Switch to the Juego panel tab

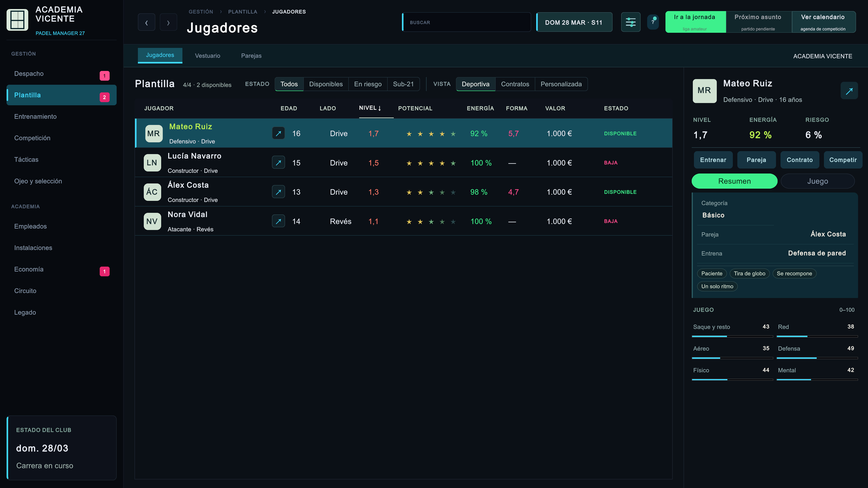coord(817,181)
